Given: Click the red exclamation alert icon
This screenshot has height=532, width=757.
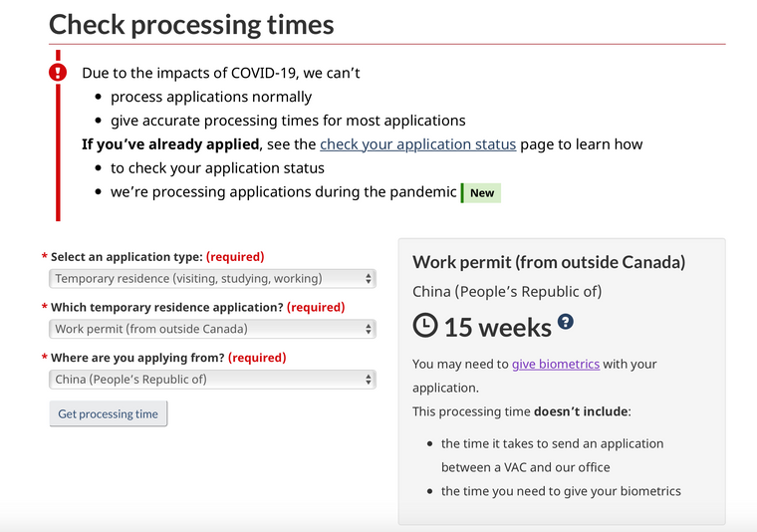Looking at the screenshot, I should [58, 73].
